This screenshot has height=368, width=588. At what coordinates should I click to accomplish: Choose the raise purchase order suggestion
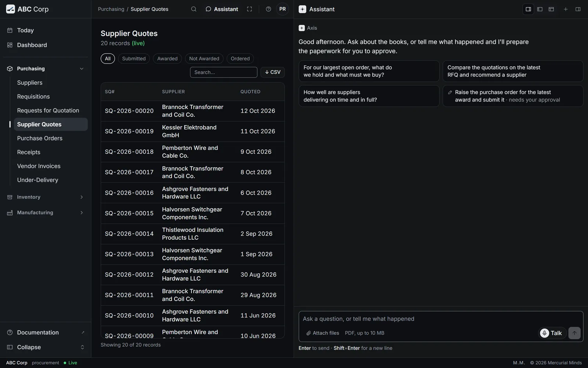[x=513, y=96]
